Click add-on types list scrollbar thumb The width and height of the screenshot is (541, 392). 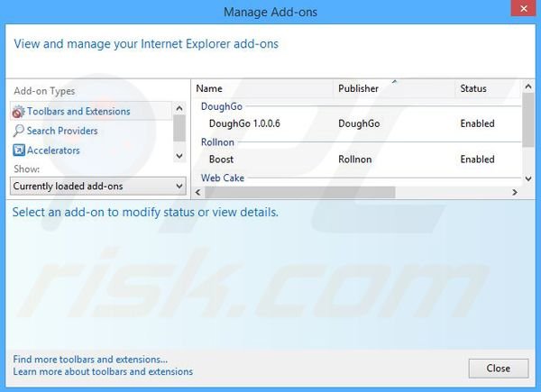(x=179, y=128)
